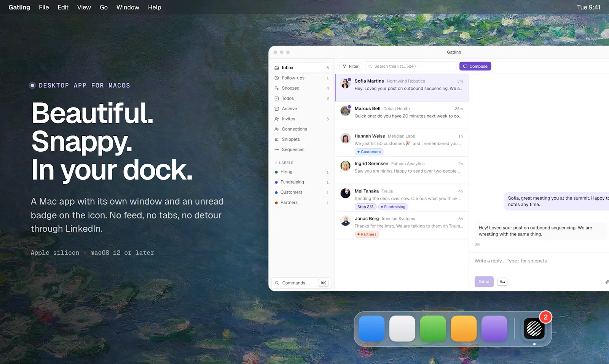Open the Edit menu
Image resolution: width=609 pixels, height=364 pixels.
tap(63, 7)
